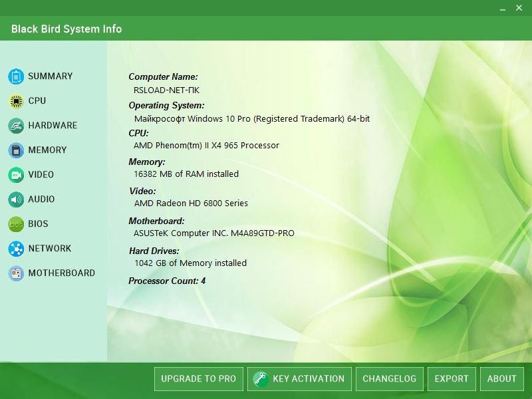The height and width of the screenshot is (399, 532).
Task: Click the CPU chip icon
Action: (x=16, y=101)
